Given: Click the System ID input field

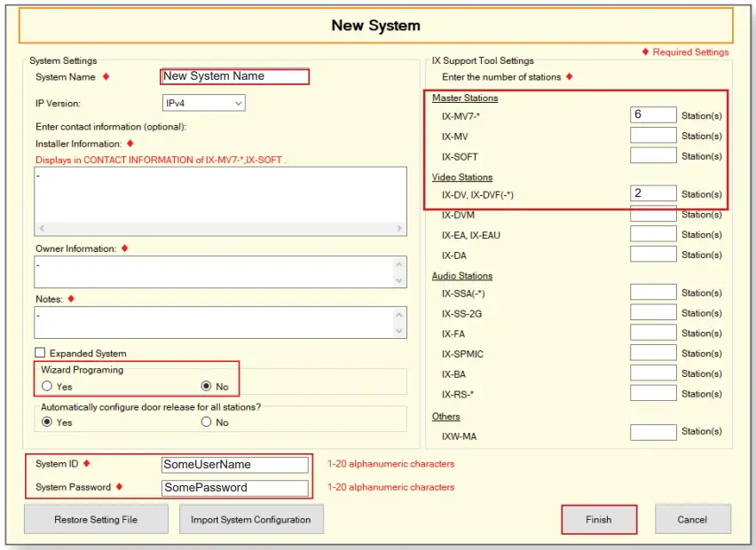Looking at the screenshot, I should (234, 464).
